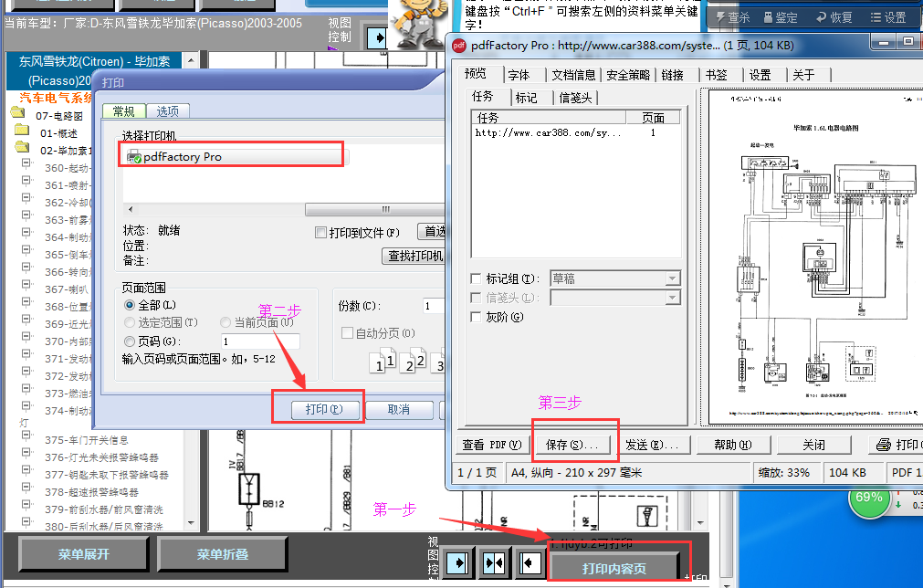Image resolution: width=923 pixels, height=588 pixels.
Task: Select tree item 377-钥匙未取下报警蜂鸣器
Action: click(x=107, y=475)
